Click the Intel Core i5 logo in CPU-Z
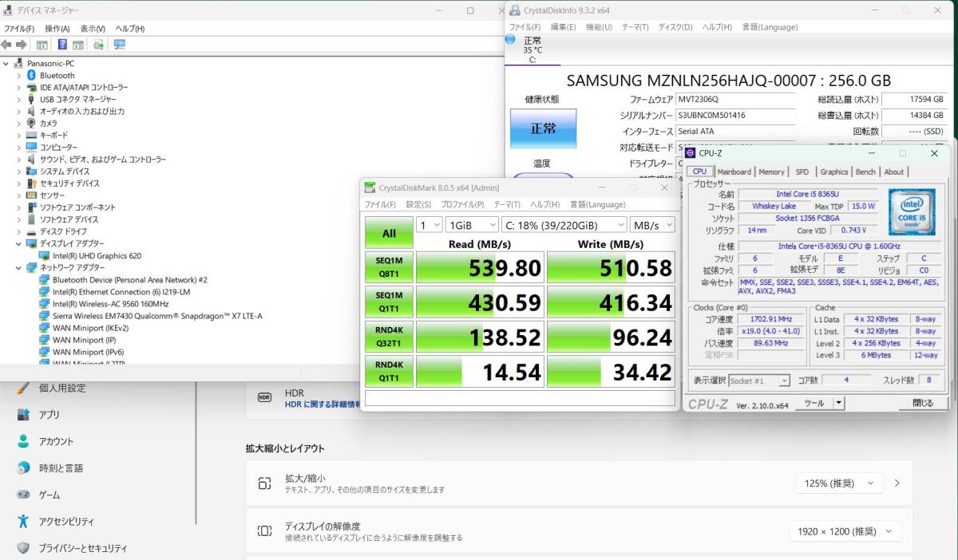Screen dimensions: 958x560 coord(912,211)
